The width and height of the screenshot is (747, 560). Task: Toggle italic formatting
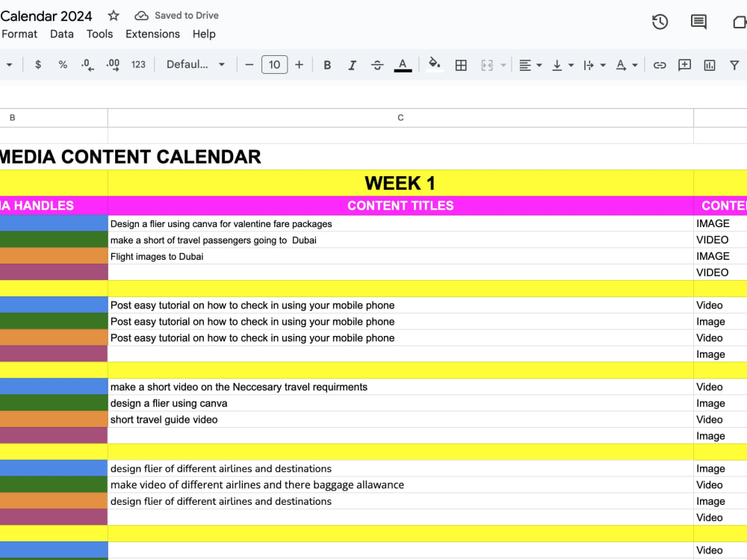click(x=352, y=65)
